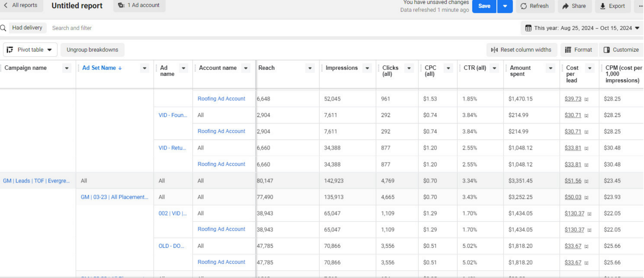Image resolution: width=644 pixels, height=278 pixels.
Task: Open the Pivot table view dropdown
Action: pyautogui.click(x=30, y=50)
